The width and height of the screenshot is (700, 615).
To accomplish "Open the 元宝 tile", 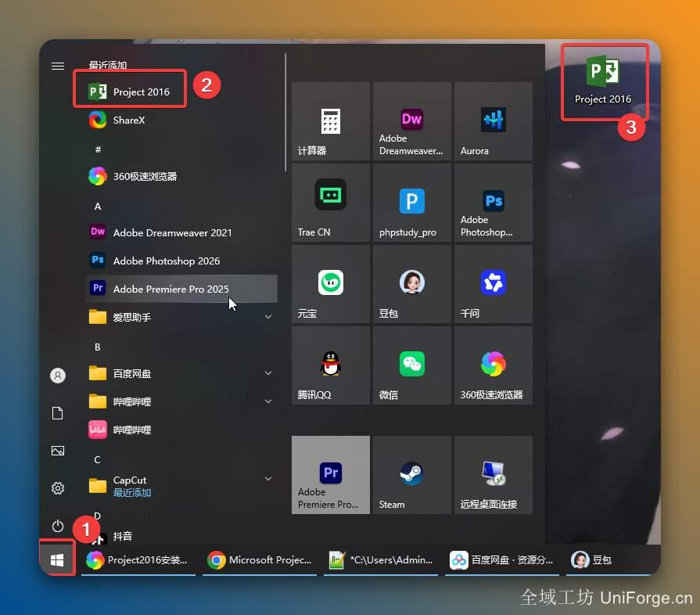I will 330,283.
